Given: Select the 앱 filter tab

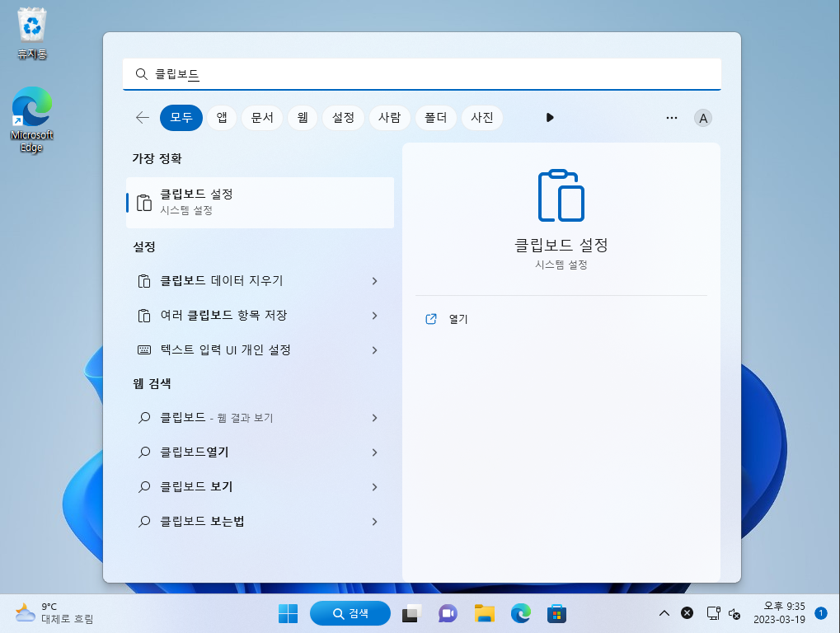Looking at the screenshot, I should [222, 118].
